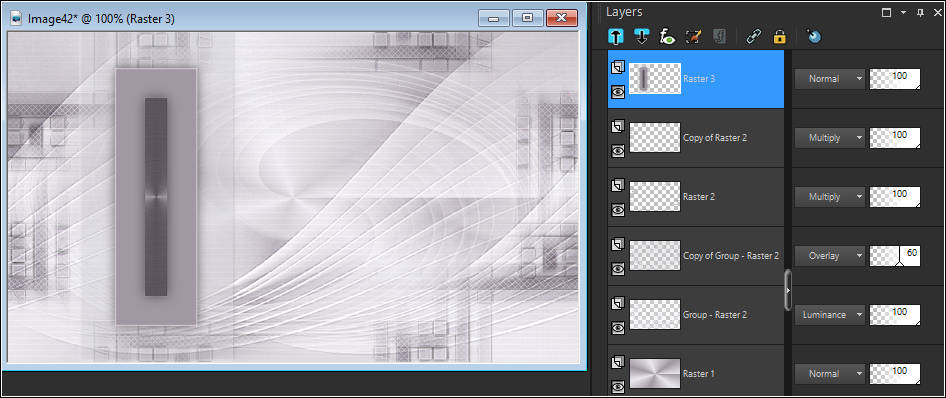Hide the Raster 3 layer
The width and height of the screenshot is (946, 398).
coord(618,92)
